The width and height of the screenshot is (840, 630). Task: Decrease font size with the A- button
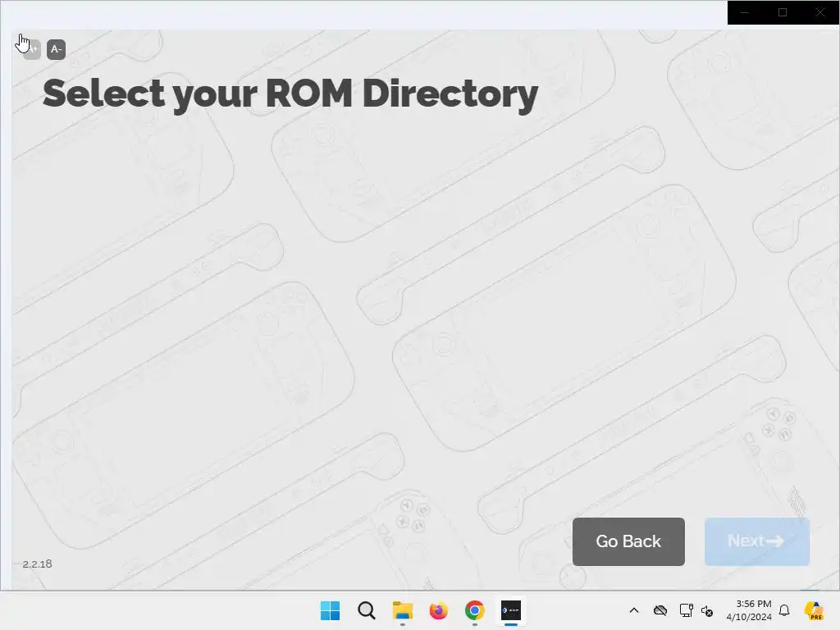(57, 49)
